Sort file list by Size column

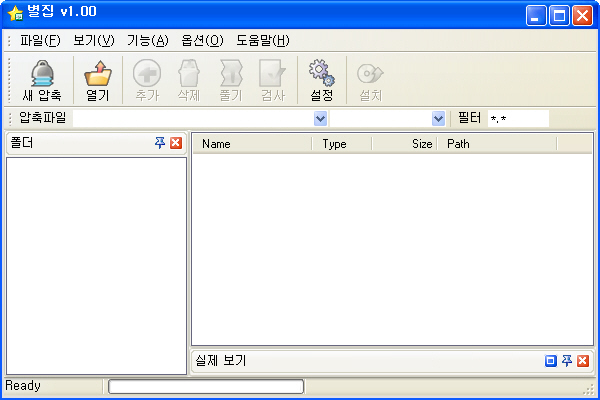pyautogui.click(x=404, y=144)
